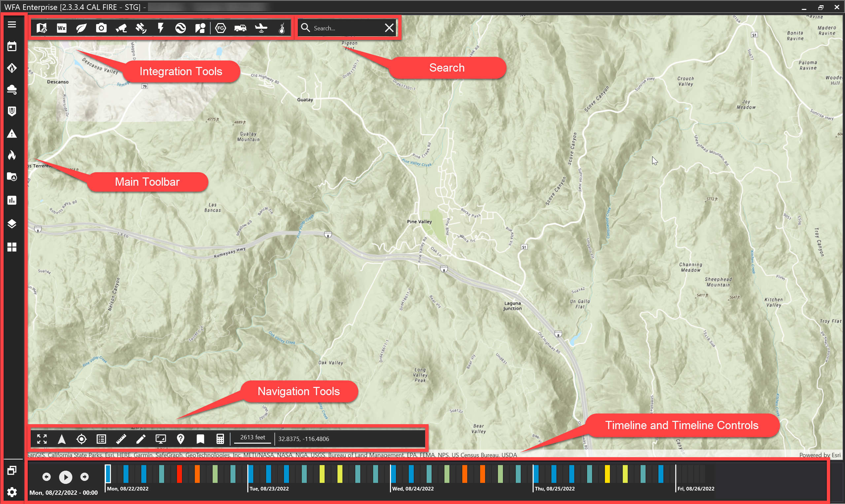Open the layers panel from sidebar
Viewport: 845px width, 504px height.
click(x=12, y=224)
